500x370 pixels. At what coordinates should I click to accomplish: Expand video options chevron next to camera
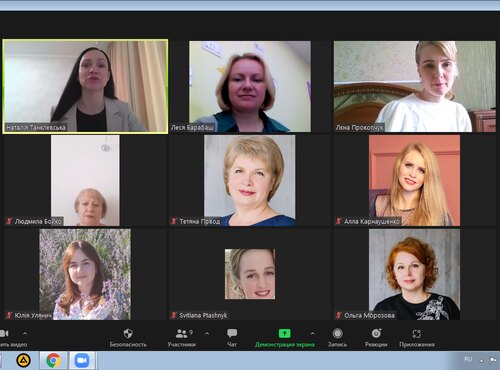pos(25,333)
